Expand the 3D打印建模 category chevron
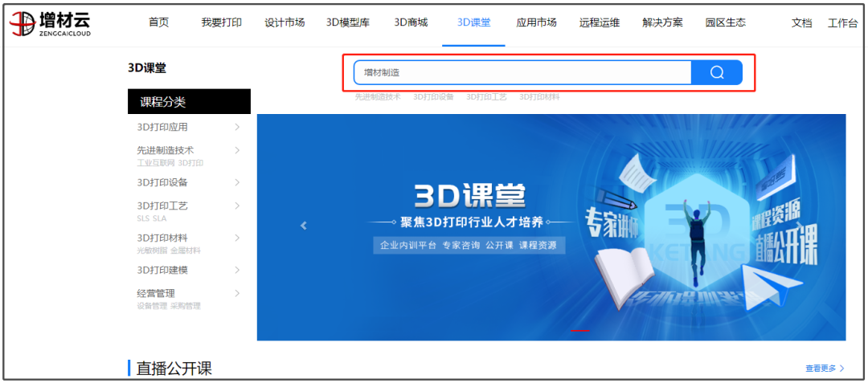 (237, 271)
